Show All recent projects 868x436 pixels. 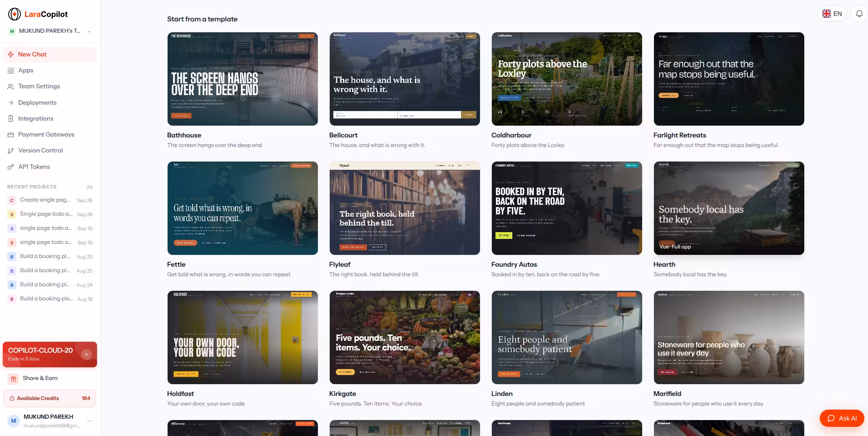pos(89,187)
